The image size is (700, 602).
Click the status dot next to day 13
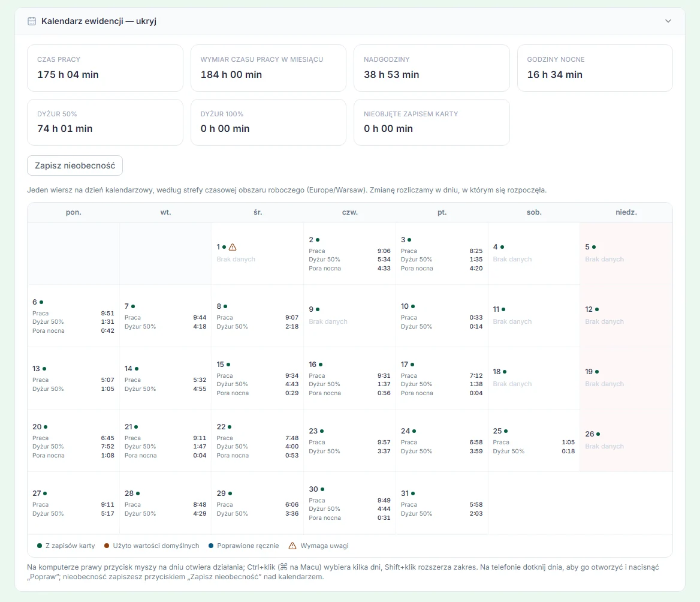click(x=44, y=369)
